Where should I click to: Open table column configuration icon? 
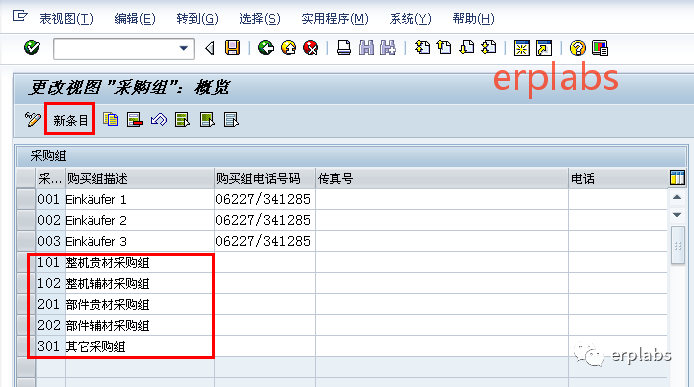677,178
